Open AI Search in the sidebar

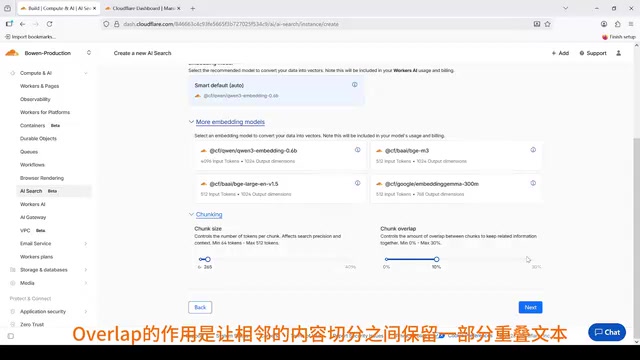tap(54, 191)
